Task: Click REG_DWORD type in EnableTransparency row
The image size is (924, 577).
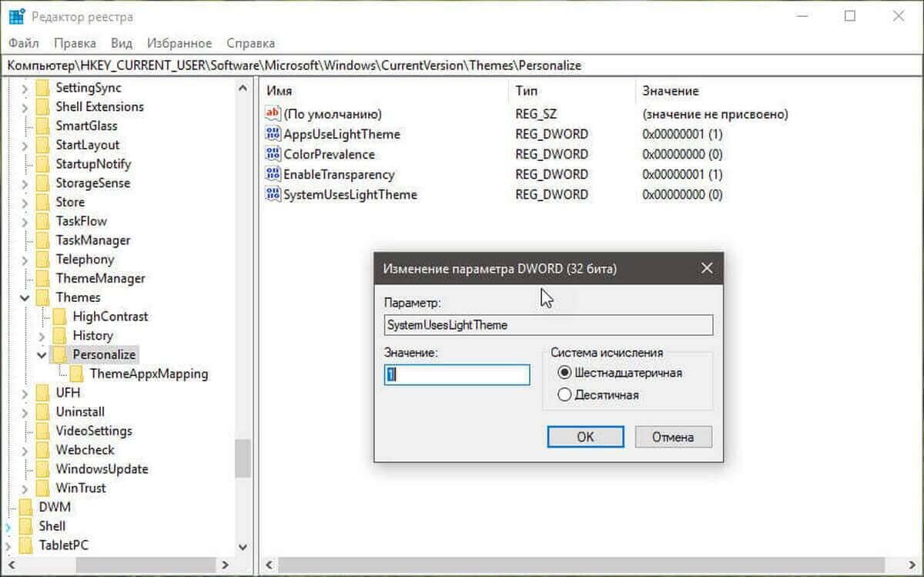Action: tap(551, 174)
